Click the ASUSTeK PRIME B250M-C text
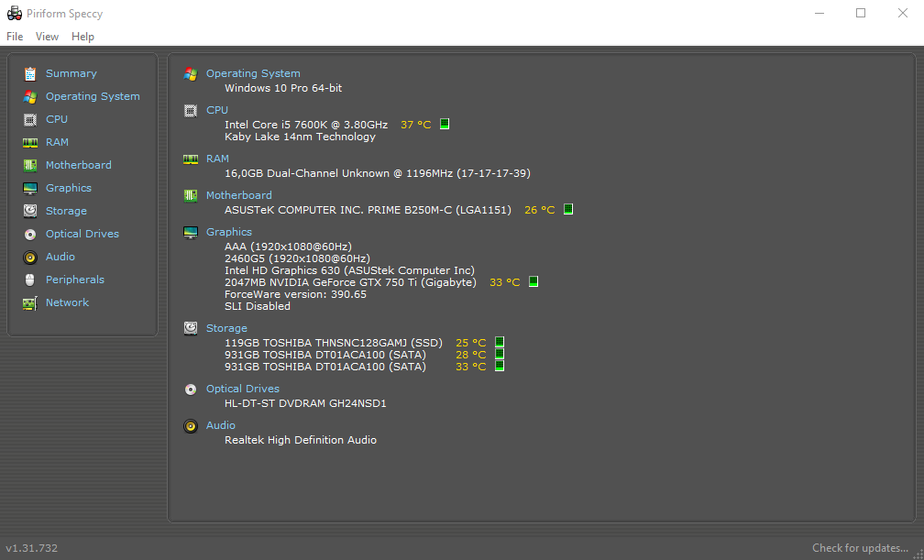Image resolution: width=924 pixels, height=560 pixels. [x=368, y=210]
